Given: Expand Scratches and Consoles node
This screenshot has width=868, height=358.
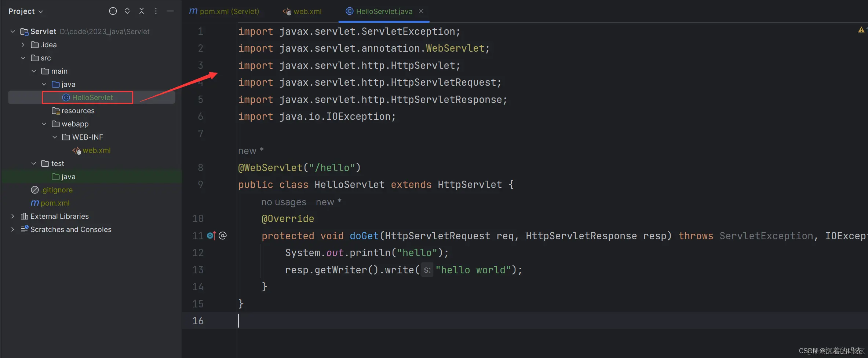Looking at the screenshot, I should pyautogui.click(x=13, y=229).
